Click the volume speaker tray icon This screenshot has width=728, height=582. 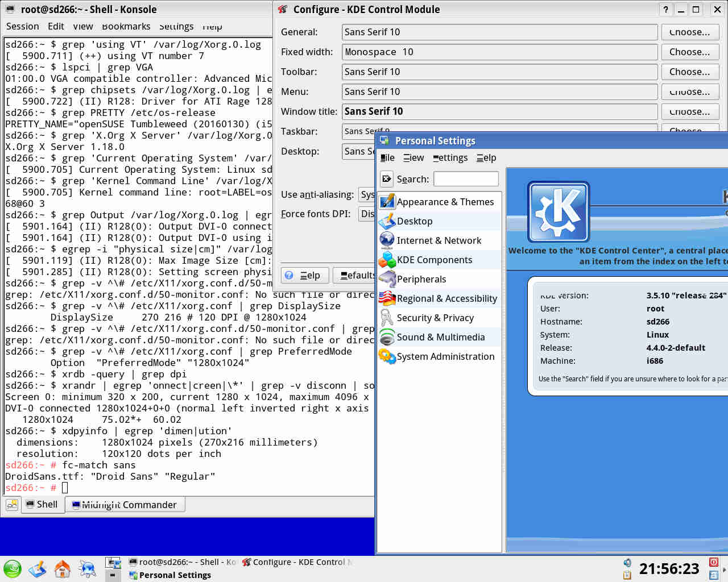coord(627,563)
